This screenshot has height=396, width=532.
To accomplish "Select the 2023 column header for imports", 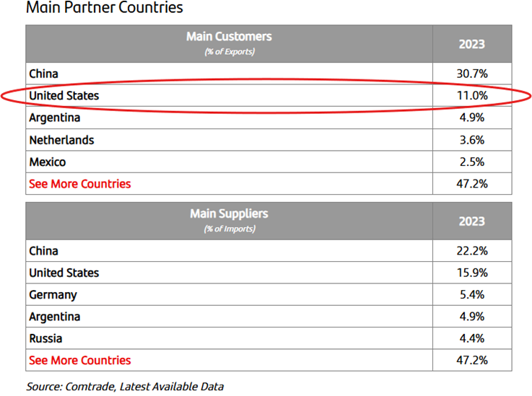I will pos(471,221).
